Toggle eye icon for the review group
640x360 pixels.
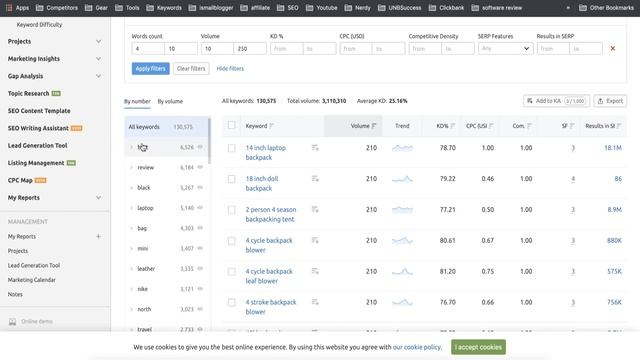200,167
